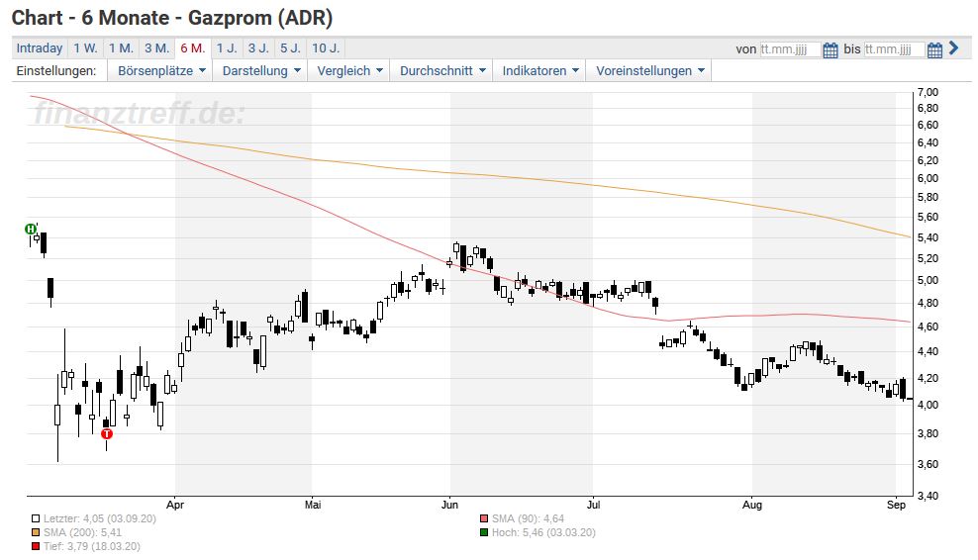Open the Durchschnitt dropdown

(442, 70)
